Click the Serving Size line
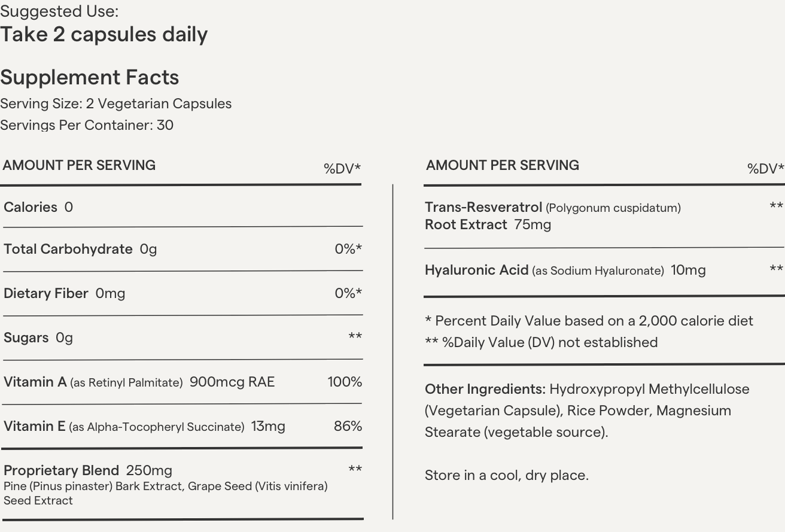 (x=116, y=104)
